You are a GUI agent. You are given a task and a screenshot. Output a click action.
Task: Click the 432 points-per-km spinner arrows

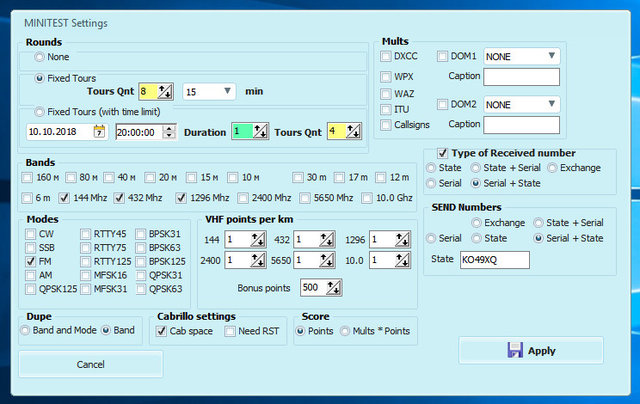327,240
